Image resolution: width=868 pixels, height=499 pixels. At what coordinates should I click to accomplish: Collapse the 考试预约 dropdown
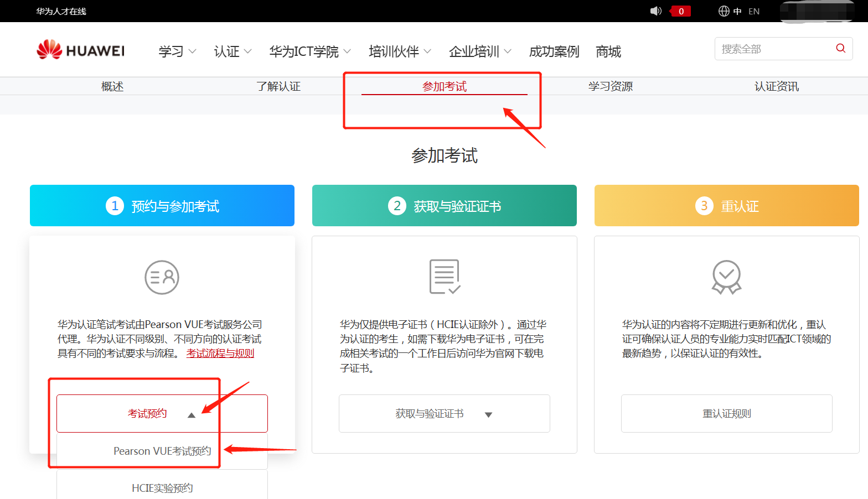(162, 413)
